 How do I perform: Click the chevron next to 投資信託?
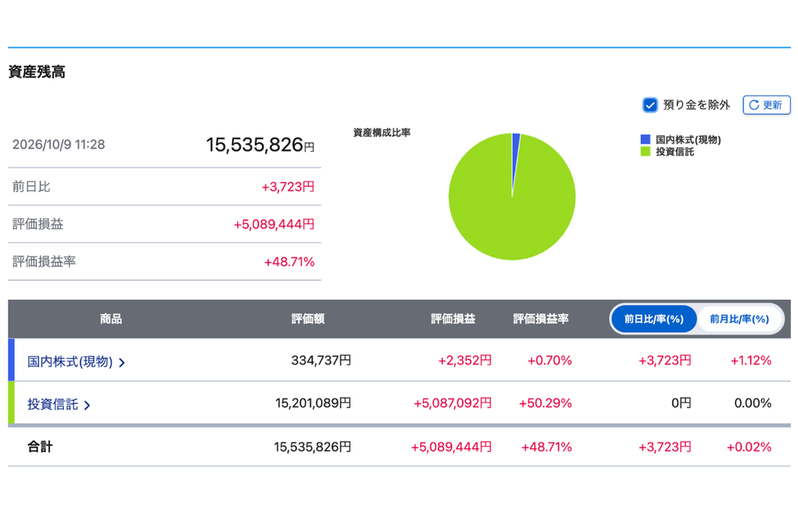[x=87, y=405]
